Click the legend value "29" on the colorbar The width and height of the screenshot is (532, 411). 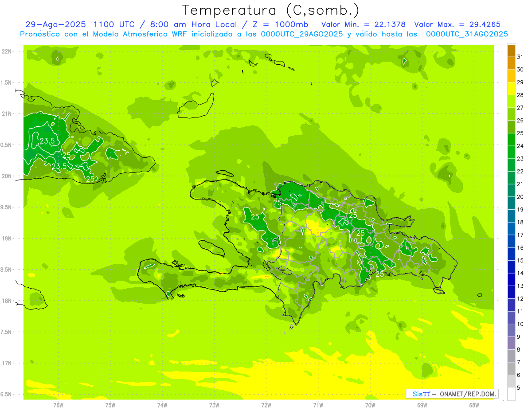click(x=520, y=82)
